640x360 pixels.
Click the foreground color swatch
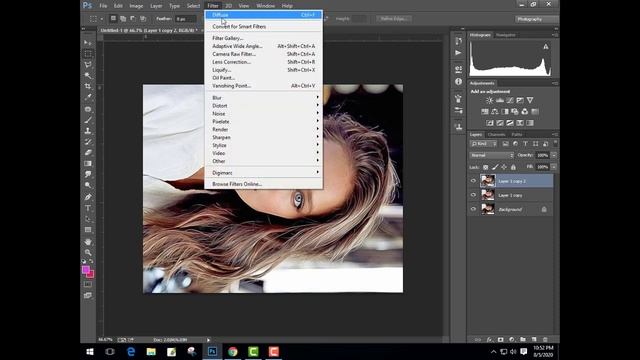[86, 270]
